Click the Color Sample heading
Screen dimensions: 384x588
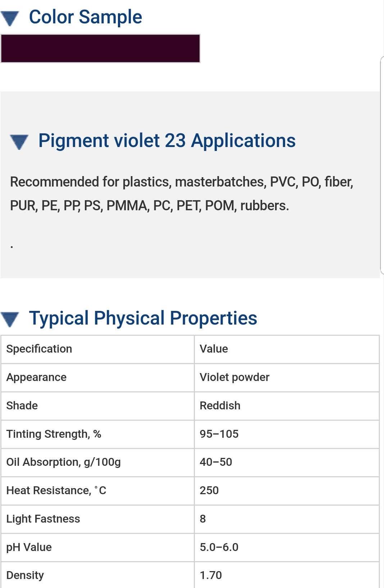(x=85, y=17)
